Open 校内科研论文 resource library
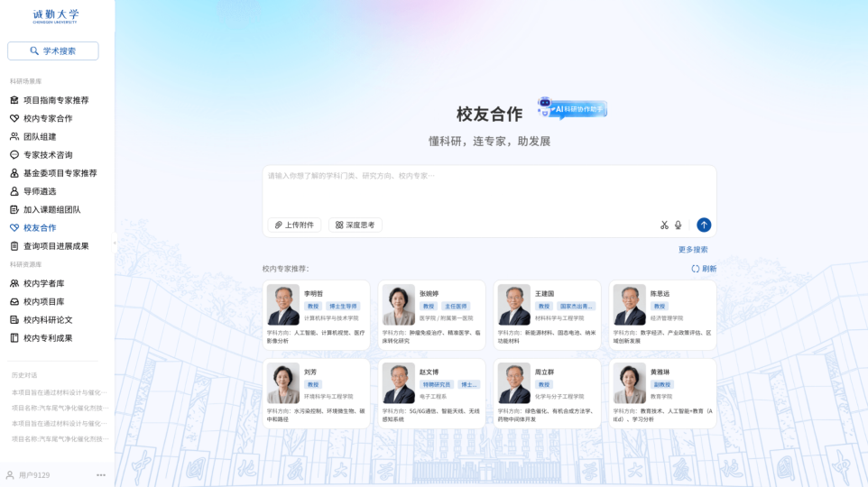The height and width of the screenshot is (487, 868). [48, 320]
